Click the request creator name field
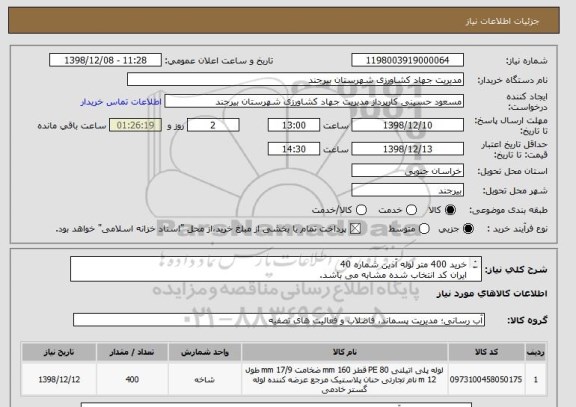576x407 pixels. click(314, 101)
